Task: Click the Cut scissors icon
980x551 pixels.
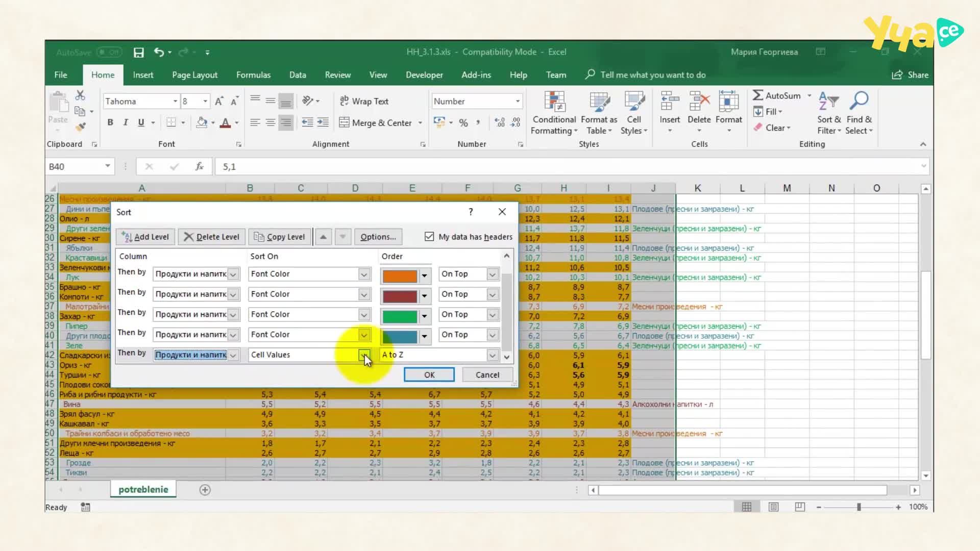Action: [80, 95]
